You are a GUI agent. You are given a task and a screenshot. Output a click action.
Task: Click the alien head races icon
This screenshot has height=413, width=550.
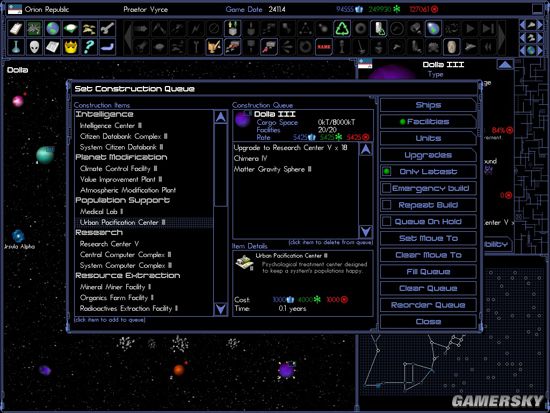(34, 47)
